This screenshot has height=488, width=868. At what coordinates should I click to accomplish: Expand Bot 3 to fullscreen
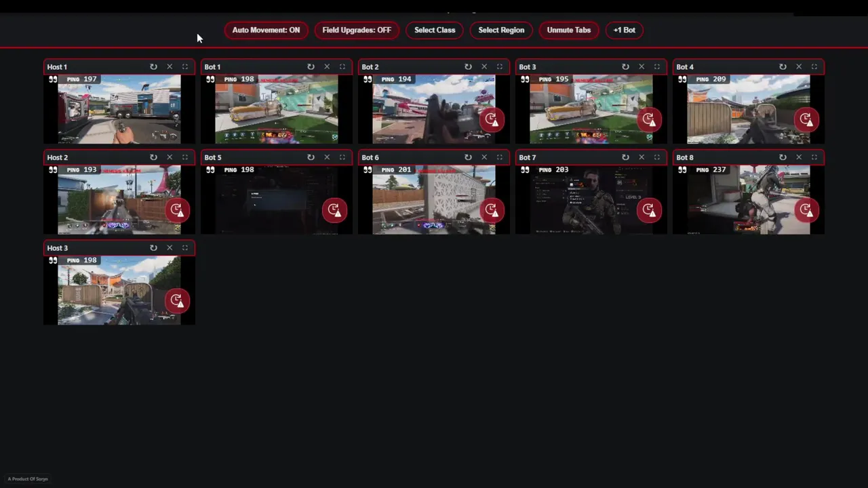pyautogui.click(x=657, y=67)
